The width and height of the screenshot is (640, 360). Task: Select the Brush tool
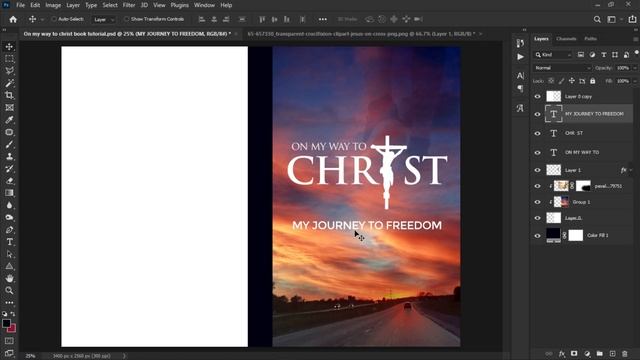(9, 144)
